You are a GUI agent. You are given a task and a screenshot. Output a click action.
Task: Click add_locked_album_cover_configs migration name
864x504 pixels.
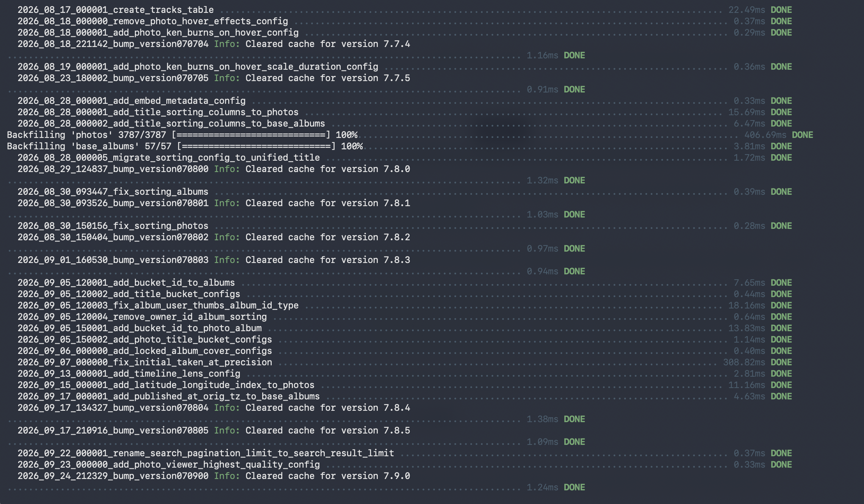(145, 351)
